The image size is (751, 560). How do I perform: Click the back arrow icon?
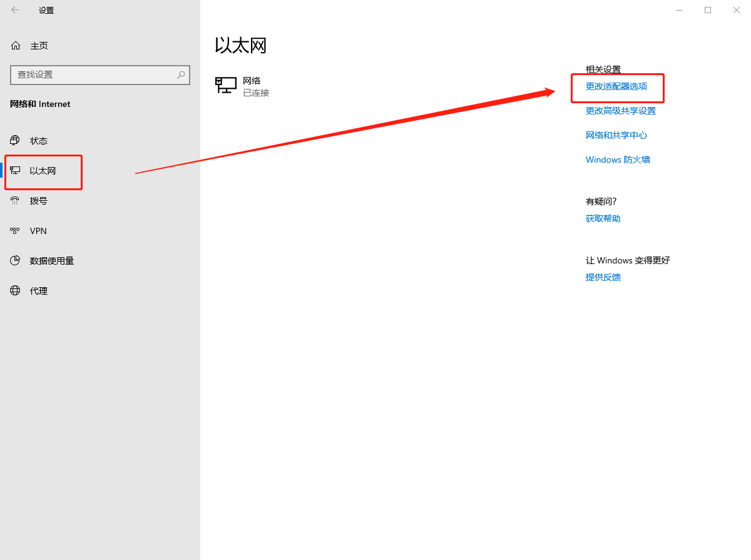pyautogui.click(x=15, y=10)
